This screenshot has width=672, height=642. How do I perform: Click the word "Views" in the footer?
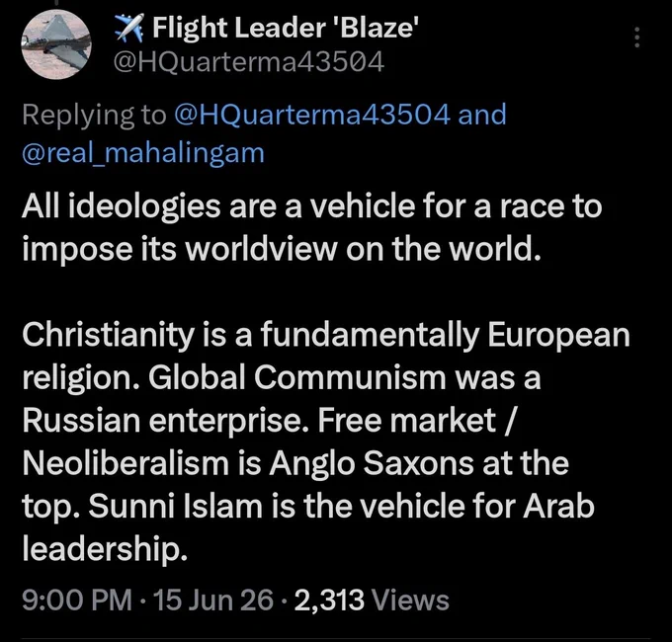point(410,601)
